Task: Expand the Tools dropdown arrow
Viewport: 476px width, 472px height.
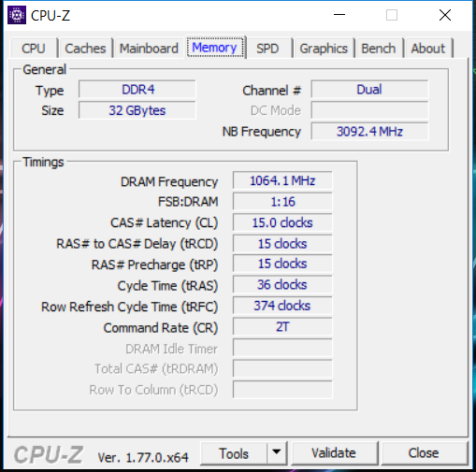Action: click(x=277, y=452)
